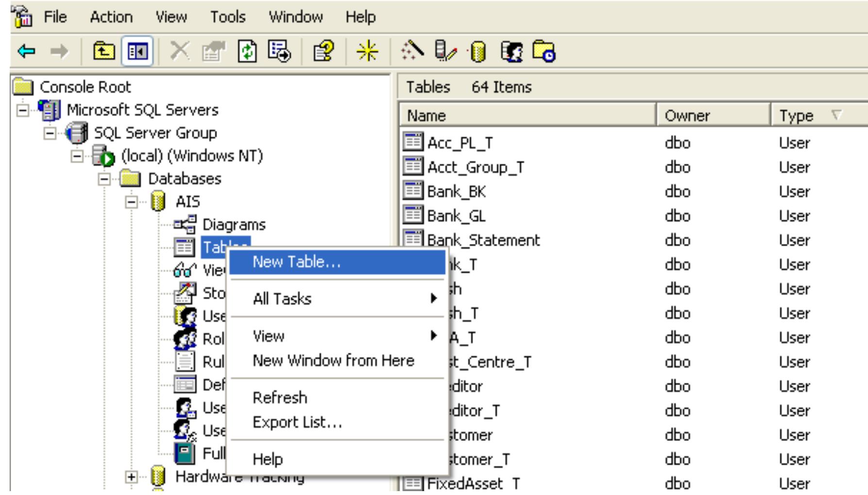868x495 pixels.
Task: Click the Refresh toolbar icon
Action: [247, 51]
